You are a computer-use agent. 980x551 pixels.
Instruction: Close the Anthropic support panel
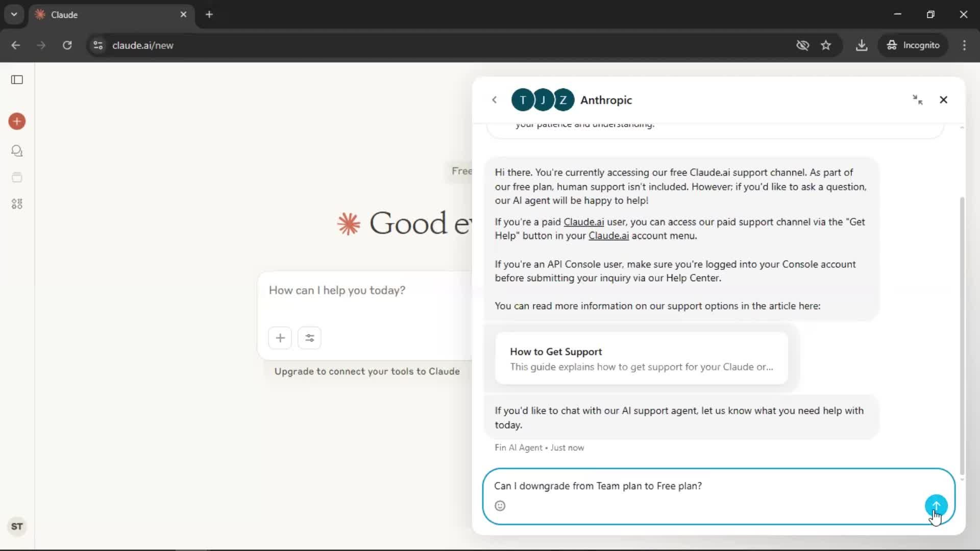[x=944, y=100]
